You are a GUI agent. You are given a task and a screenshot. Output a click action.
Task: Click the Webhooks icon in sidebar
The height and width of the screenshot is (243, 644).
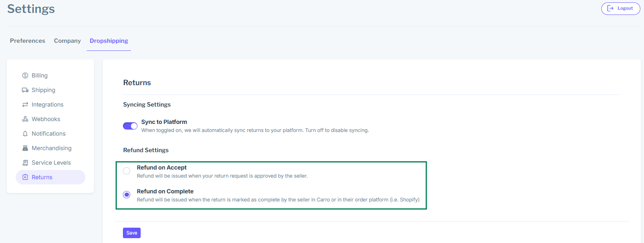(25, 119)
